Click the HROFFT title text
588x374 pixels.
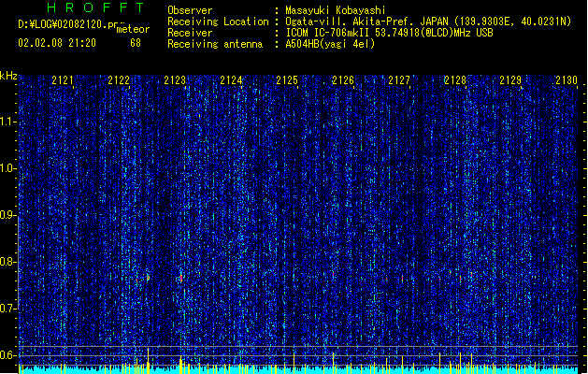tap(95, 7)
